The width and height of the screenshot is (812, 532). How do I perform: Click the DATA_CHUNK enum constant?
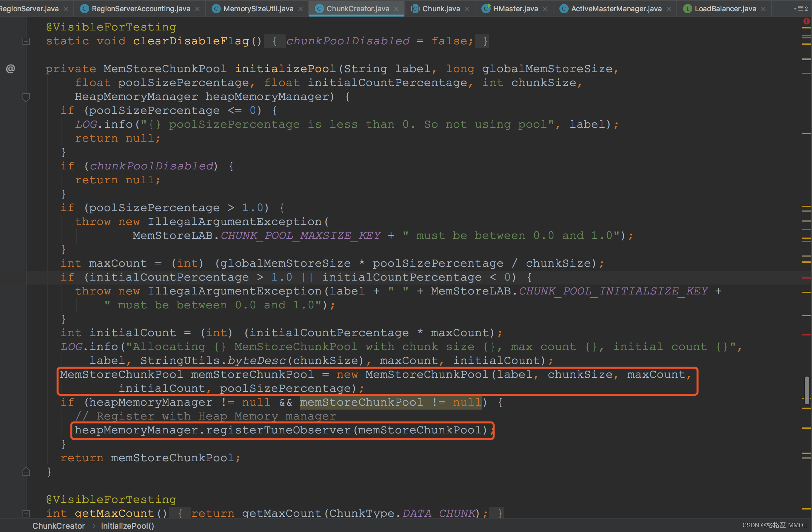pyautogui.click(x=439, y=513)
